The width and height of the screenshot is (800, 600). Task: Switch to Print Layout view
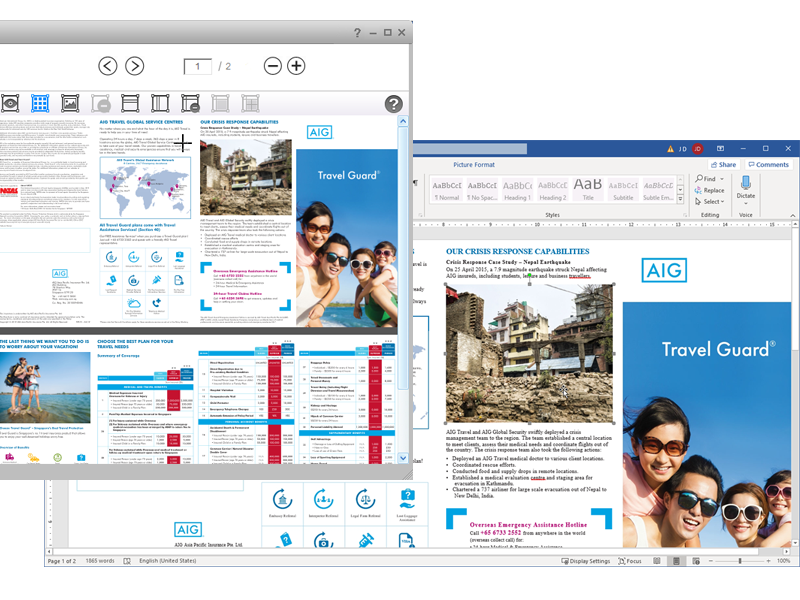tap(676, 561)
